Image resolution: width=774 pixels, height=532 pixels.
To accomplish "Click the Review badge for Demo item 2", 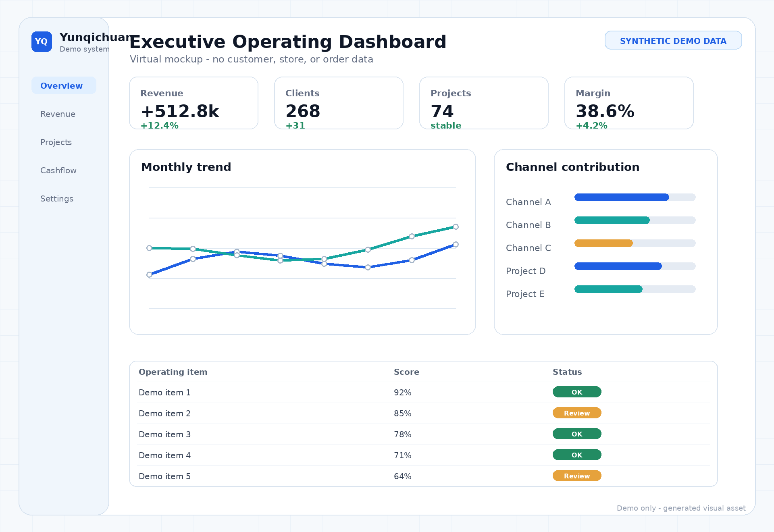I will [x=577, y=413].
